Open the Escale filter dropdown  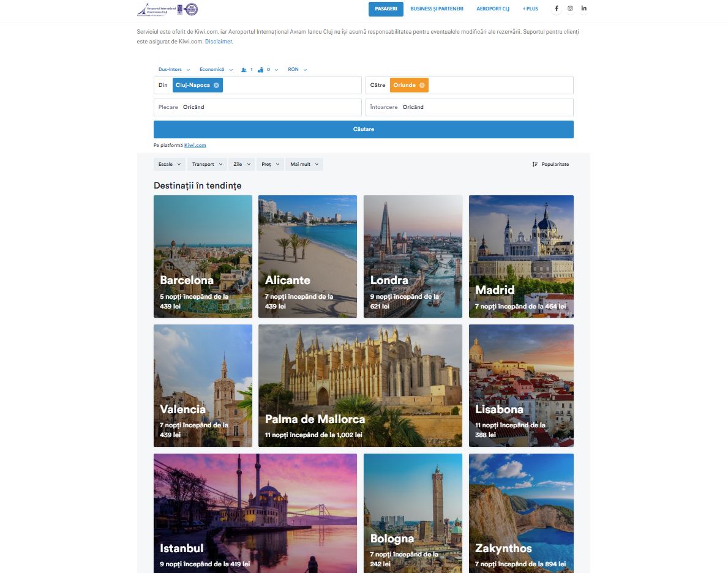pos(170,165)
